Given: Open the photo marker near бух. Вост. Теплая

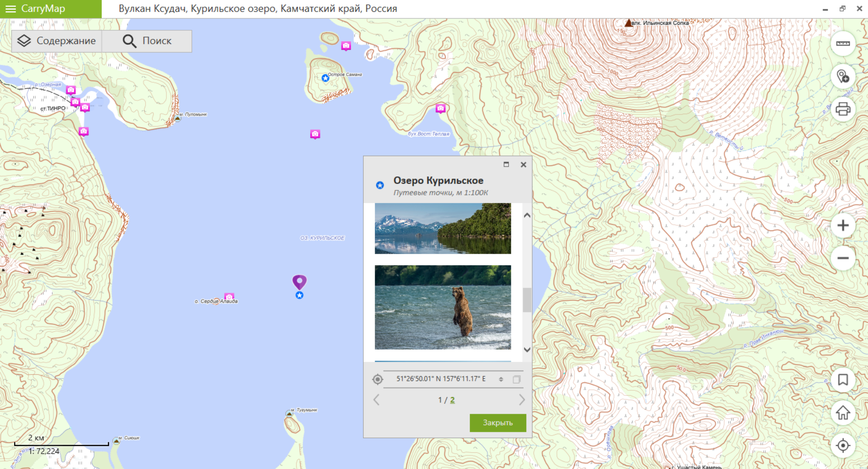Looking at the screenshot, I should (x=440, y=108).
